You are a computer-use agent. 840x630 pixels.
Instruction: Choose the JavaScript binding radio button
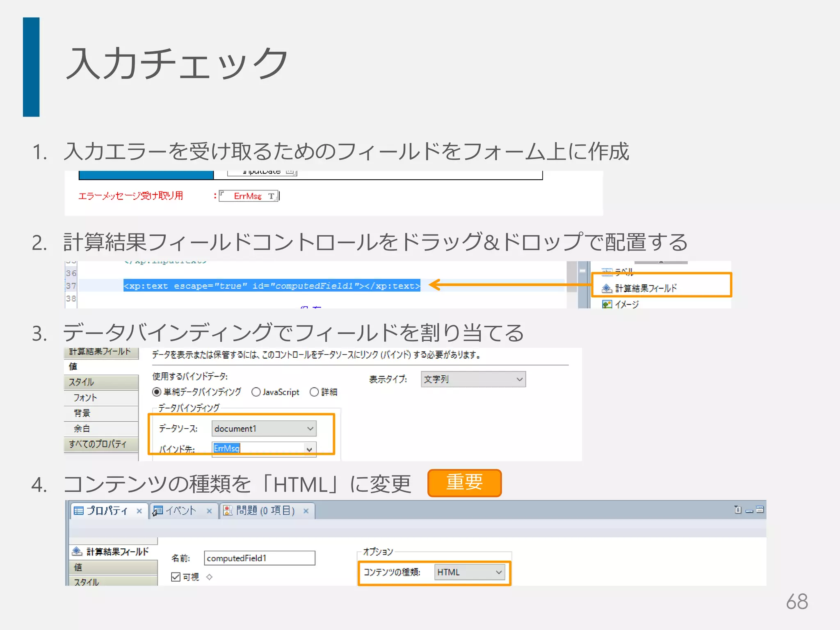(275, 392)
